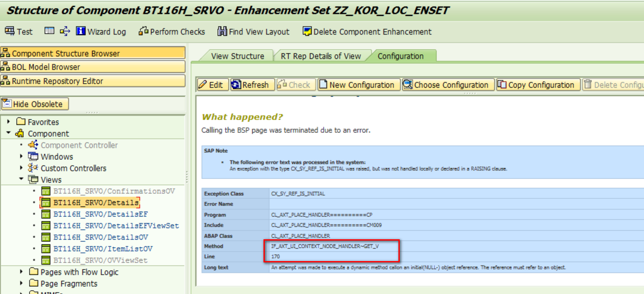This screenshot has height=294, width=644.
Task: Click Delete Component Enhancement
Action: 367,32
